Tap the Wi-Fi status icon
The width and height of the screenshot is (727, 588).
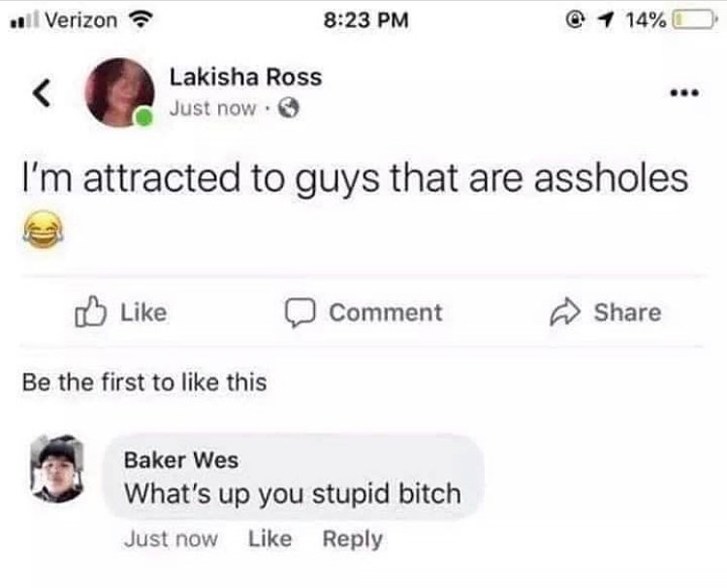(x=140, y=20)
